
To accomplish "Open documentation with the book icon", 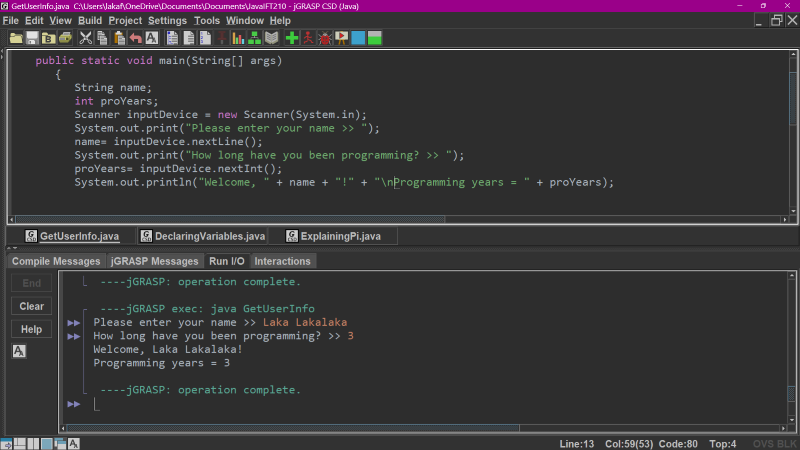I will pos(271,38).
